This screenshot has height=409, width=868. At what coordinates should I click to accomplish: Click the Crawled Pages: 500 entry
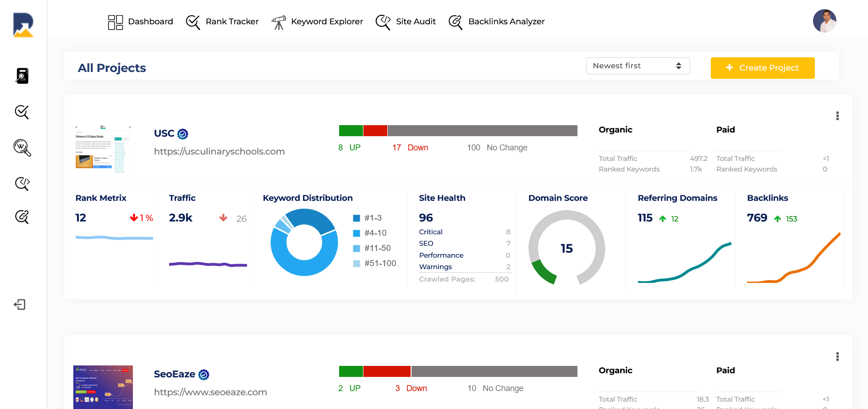click(x=464, y=279)
